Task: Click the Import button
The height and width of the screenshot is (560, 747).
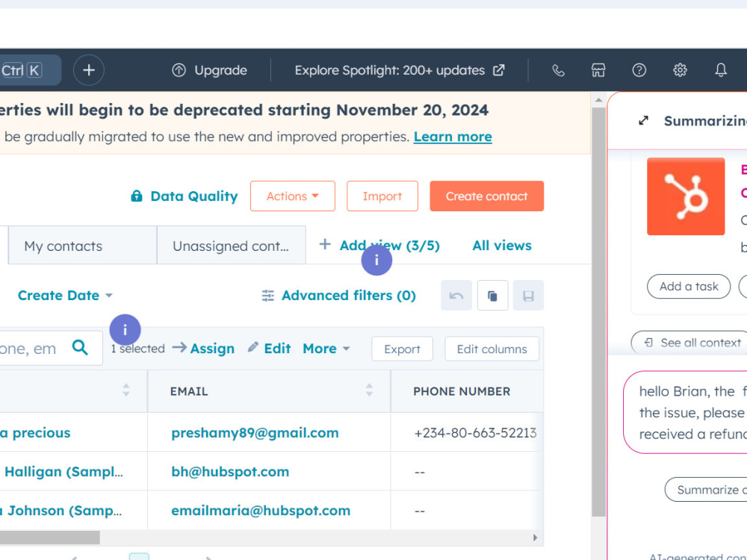Action: 382,196
